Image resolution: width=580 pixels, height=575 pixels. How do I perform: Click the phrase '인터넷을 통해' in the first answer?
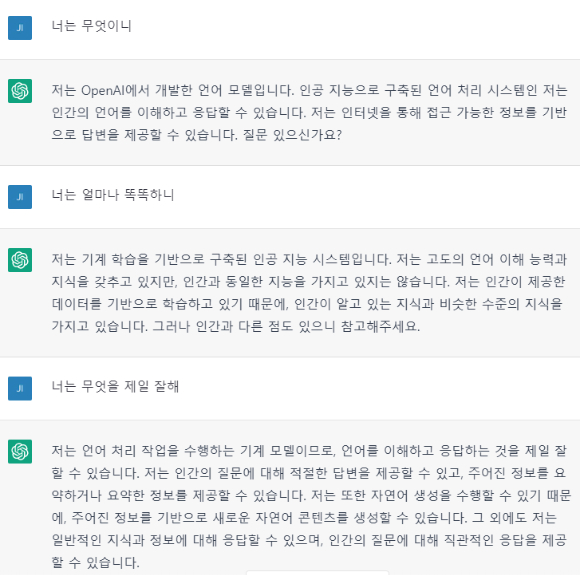[381, 112]
